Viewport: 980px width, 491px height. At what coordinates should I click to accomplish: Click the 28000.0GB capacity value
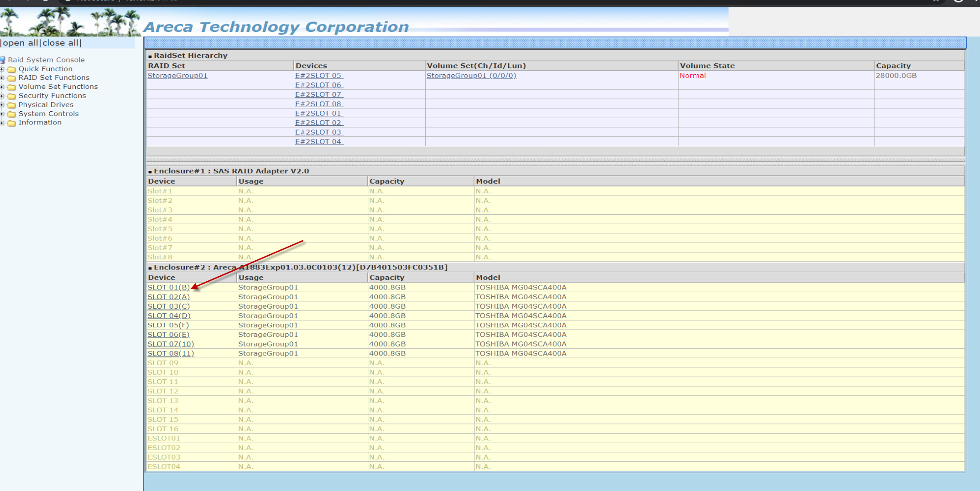pyautogui.click(x=896, y=76)
